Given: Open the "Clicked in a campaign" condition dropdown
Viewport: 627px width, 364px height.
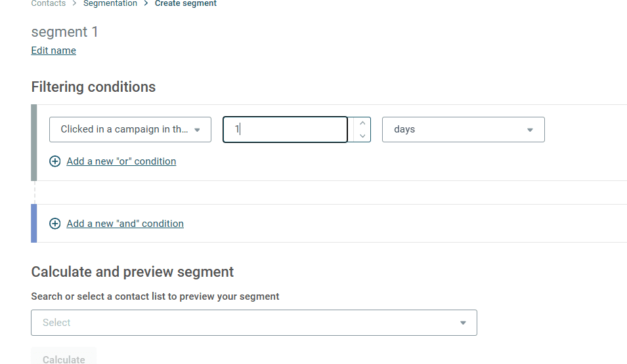Looking at the screenshot, I should point(125,130).
